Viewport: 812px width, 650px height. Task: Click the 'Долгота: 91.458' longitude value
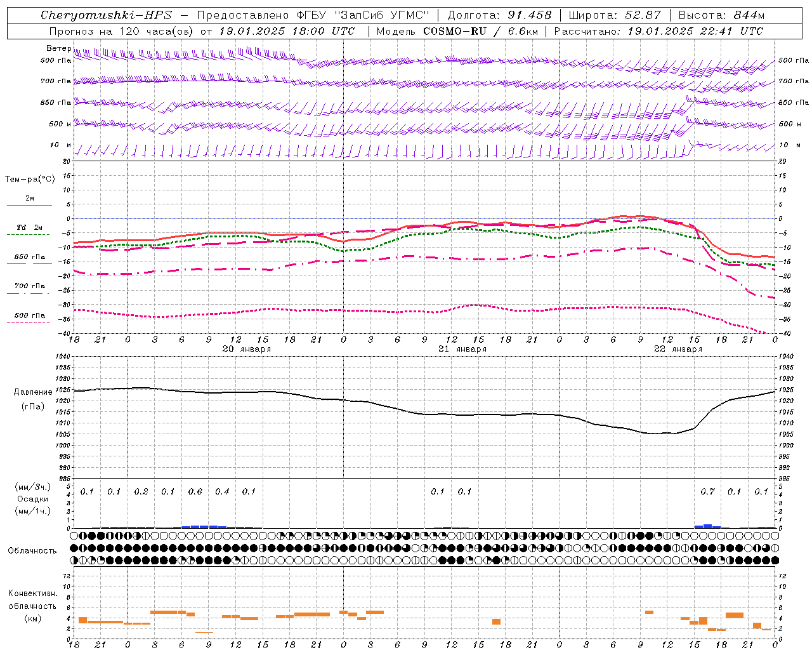coord(499,15)
